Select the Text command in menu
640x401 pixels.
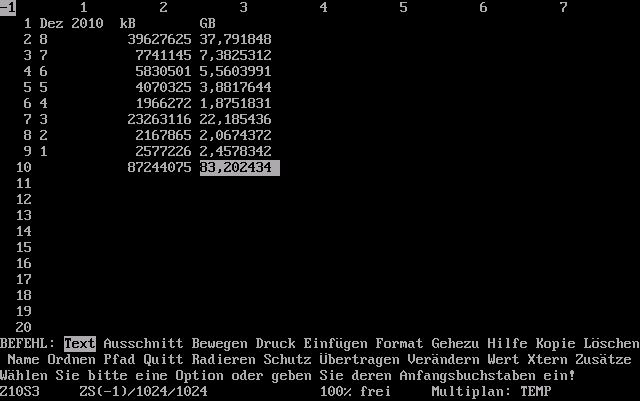[x=79, y=343]
